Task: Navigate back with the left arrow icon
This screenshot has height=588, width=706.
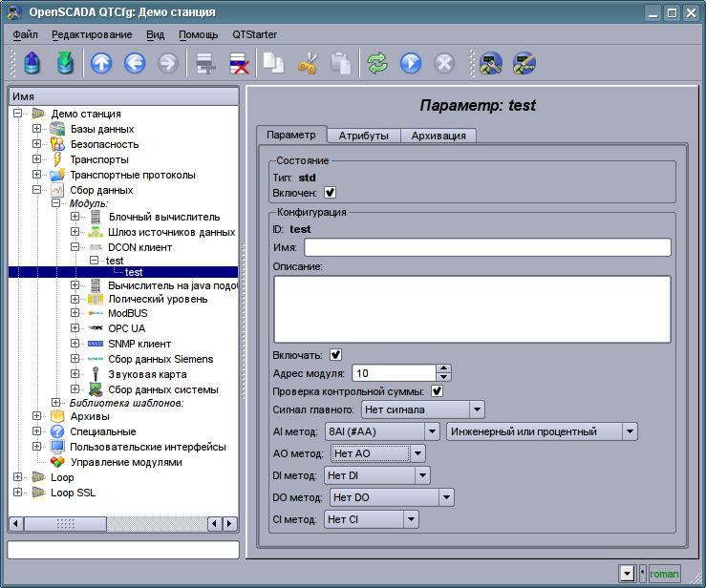Action: coord(134,64)
